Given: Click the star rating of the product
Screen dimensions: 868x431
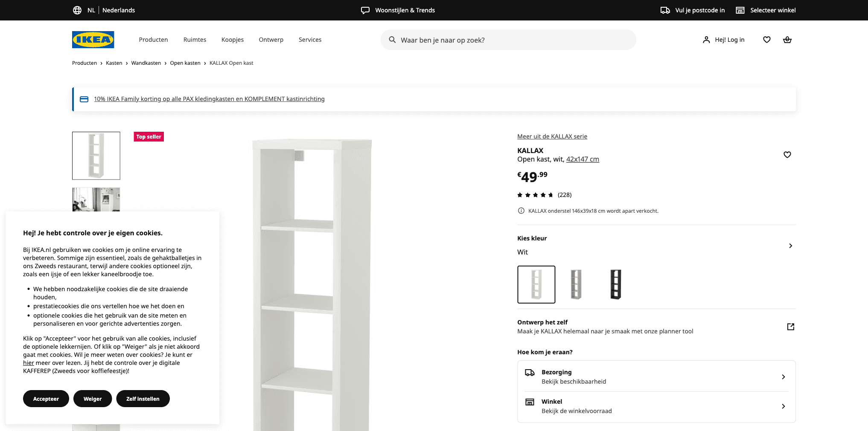Looking at the screenshot, I should point(535,195).
